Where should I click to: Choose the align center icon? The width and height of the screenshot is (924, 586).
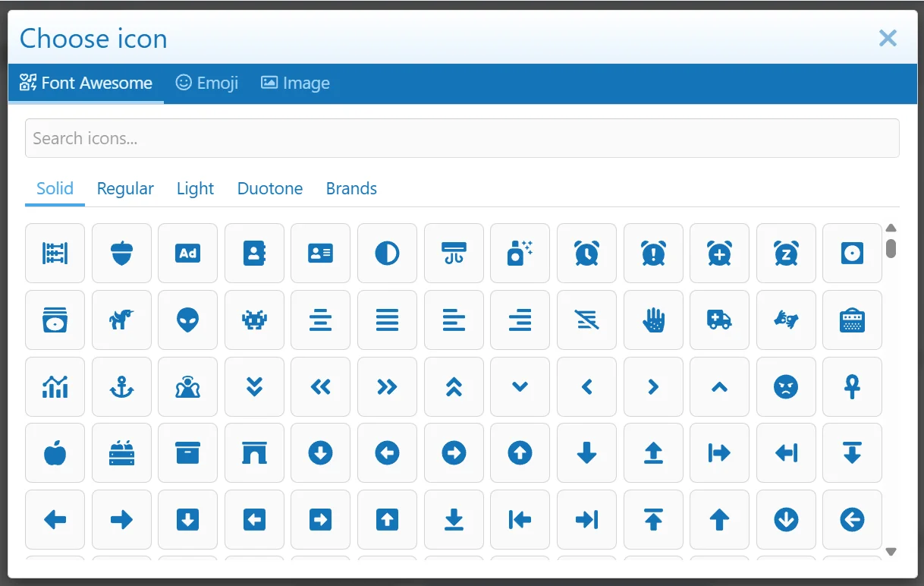(x=320, y=320)
